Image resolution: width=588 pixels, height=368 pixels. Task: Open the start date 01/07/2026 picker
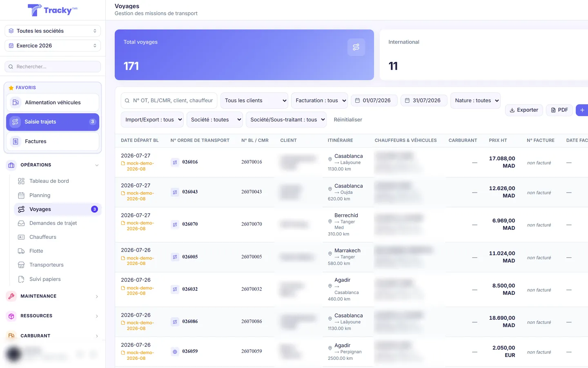point(374,101)
